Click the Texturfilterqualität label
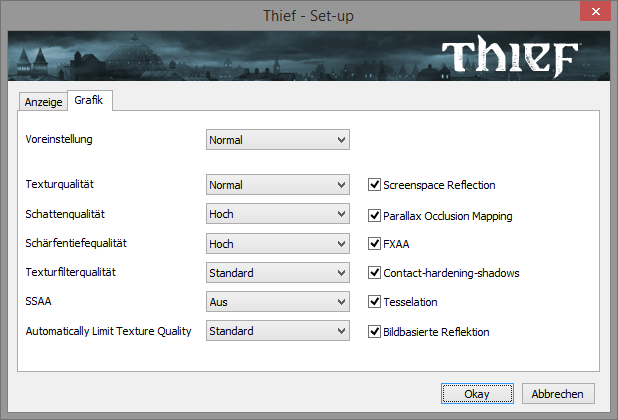618x420 pixels. [x=71, y=272]
